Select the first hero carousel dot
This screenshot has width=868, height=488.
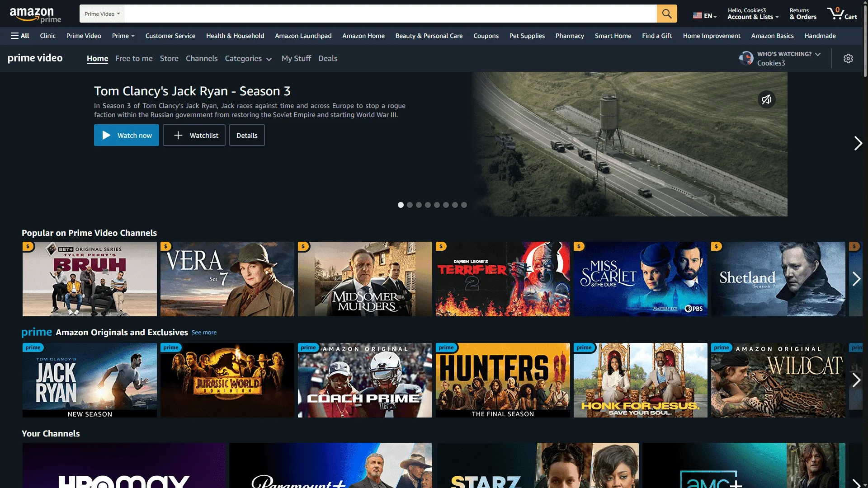click(x=401, y=205)
